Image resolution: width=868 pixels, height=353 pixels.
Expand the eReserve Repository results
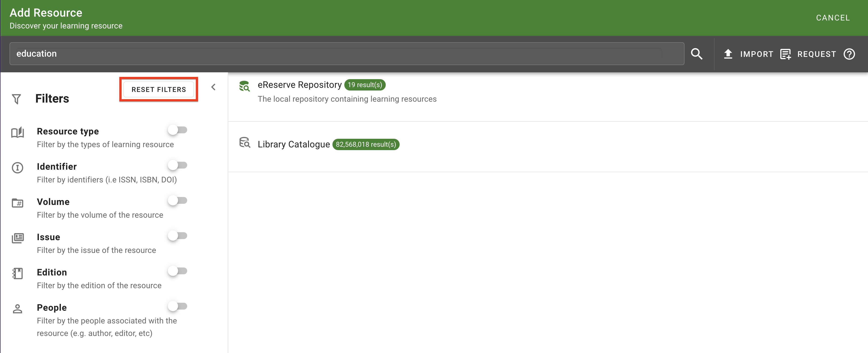(x=299, y=85)
